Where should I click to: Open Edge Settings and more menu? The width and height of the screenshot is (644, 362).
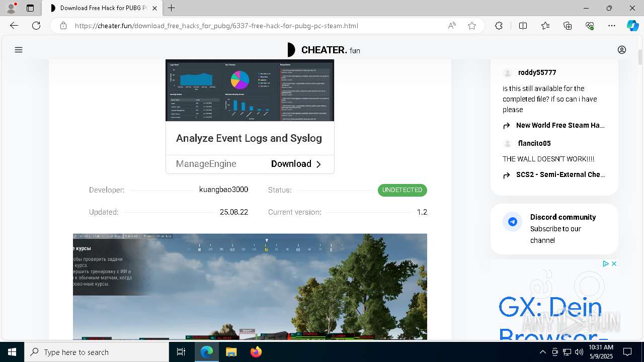(612, 26)
